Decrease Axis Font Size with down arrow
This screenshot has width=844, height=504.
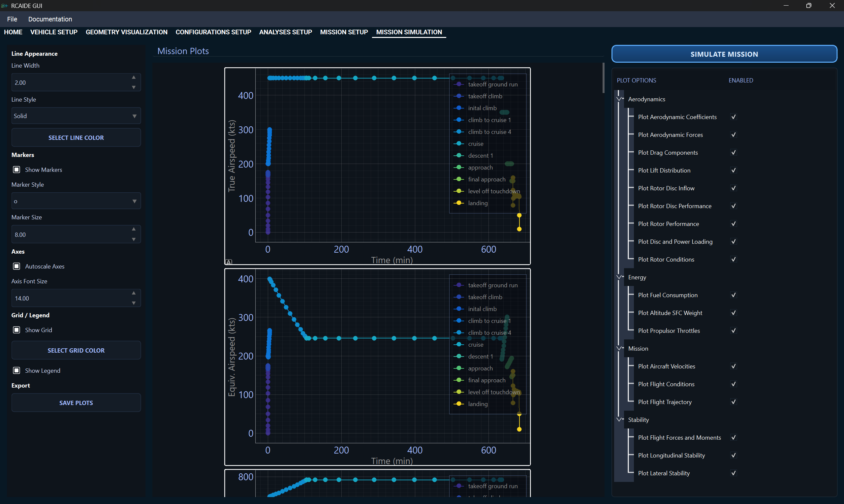tap(134, 303)
